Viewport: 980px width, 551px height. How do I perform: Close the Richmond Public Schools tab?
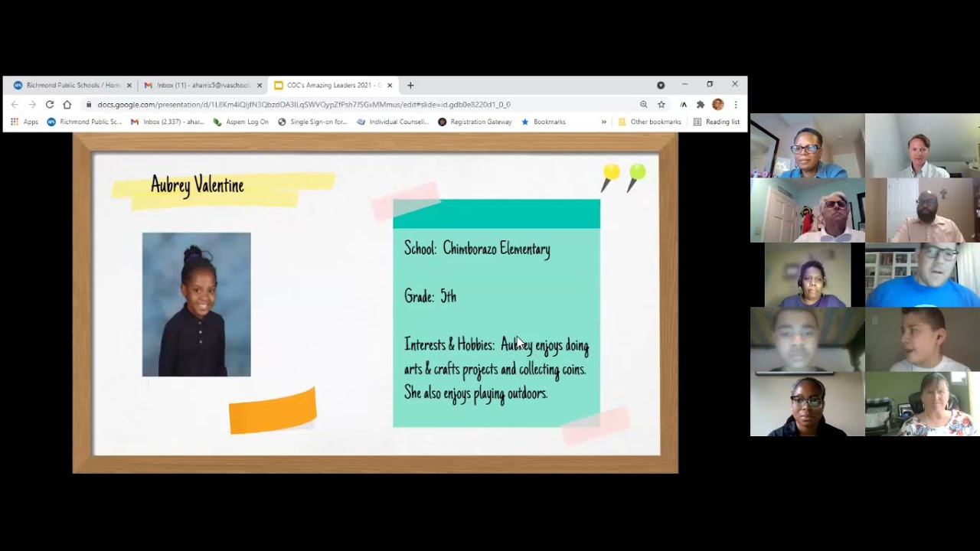129,85
